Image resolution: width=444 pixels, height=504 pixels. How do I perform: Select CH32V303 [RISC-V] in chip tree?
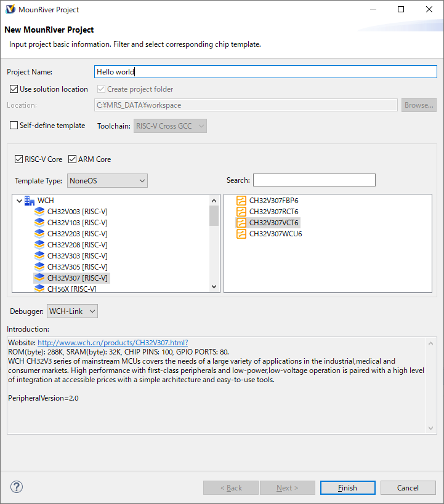click(x=77, y=256)
